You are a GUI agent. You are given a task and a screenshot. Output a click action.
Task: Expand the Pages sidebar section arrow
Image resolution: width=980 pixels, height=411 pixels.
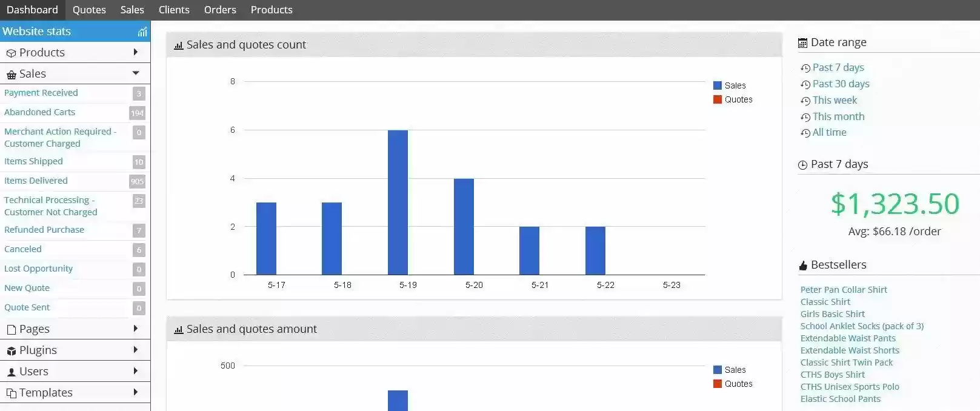click(136, 329)
